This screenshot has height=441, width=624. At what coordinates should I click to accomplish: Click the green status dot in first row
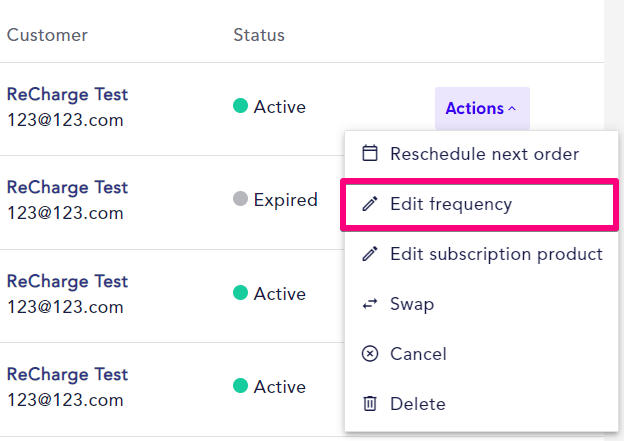coord(240,106)
